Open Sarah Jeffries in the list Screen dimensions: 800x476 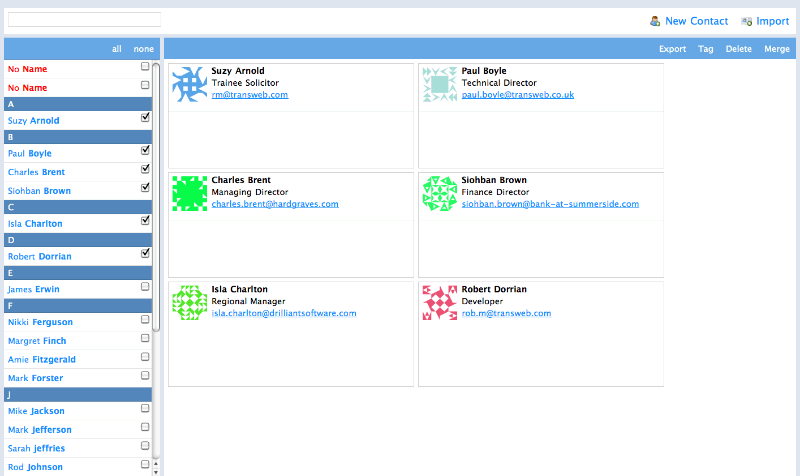(36, 448)
